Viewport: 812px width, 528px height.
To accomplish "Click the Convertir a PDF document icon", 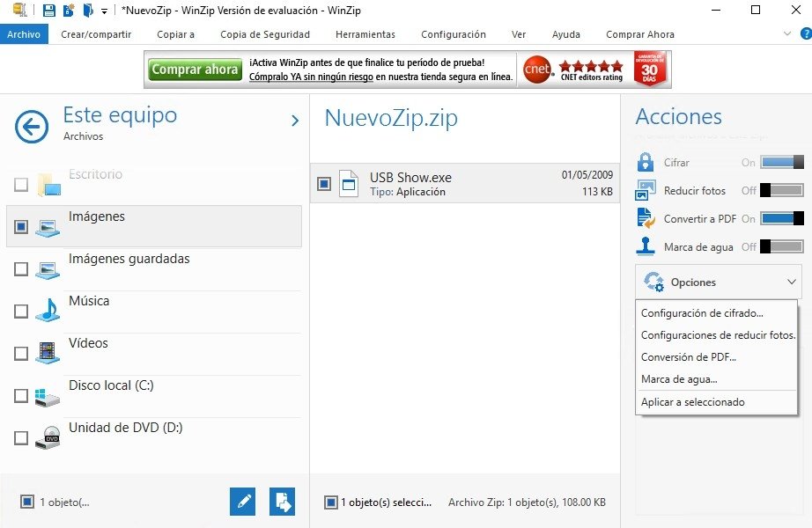I will (x=646, y=218).
